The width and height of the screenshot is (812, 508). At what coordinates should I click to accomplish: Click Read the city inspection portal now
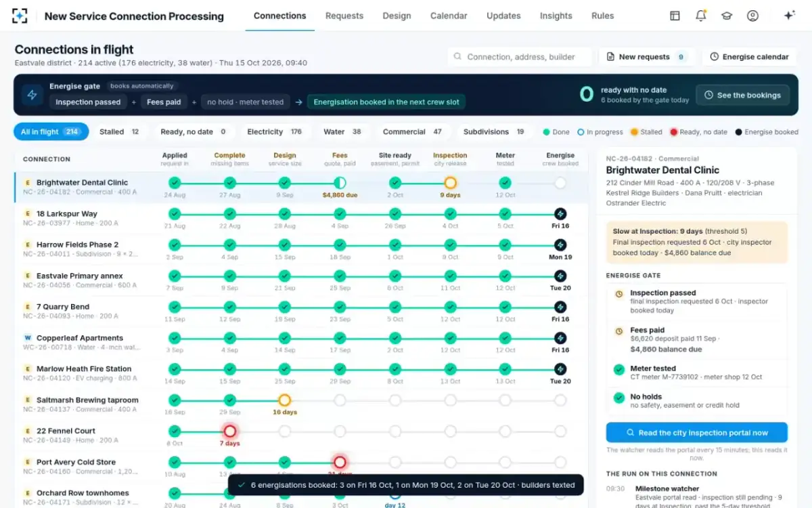pos(696,433)
